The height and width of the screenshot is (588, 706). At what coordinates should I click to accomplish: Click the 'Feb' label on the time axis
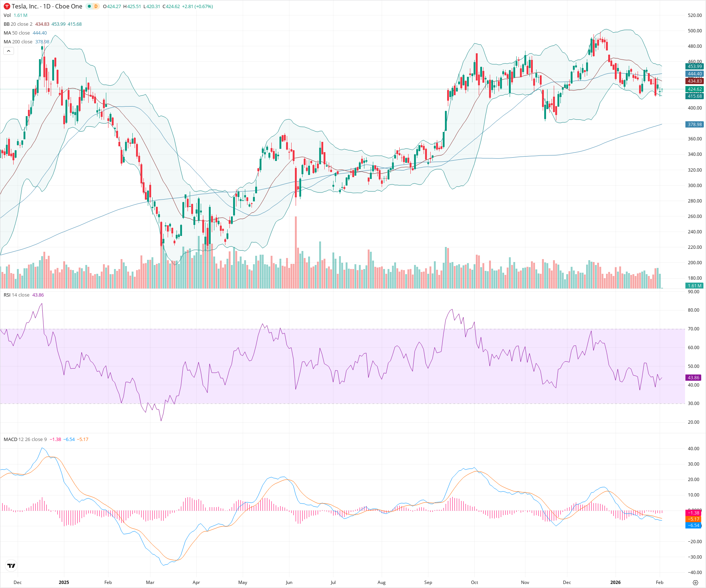click(x=659, y=582)
